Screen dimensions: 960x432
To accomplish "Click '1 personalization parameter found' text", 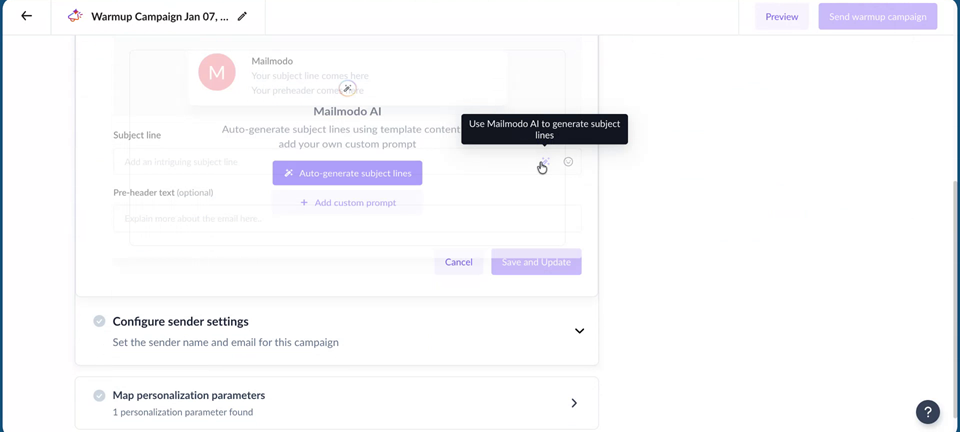I will (x=182, y=412).
